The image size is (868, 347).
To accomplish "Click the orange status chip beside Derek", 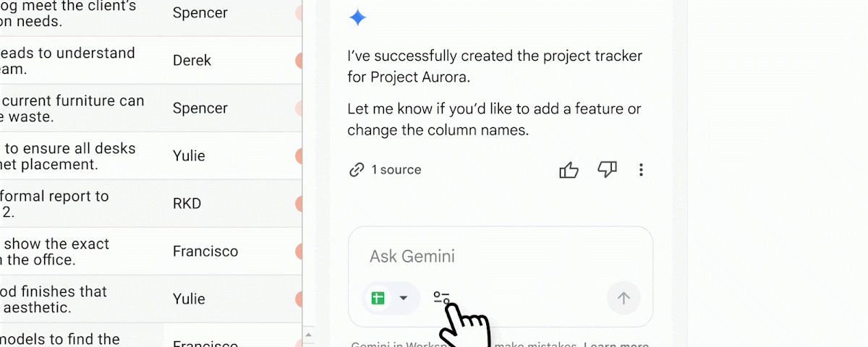I will coord(299,61).
